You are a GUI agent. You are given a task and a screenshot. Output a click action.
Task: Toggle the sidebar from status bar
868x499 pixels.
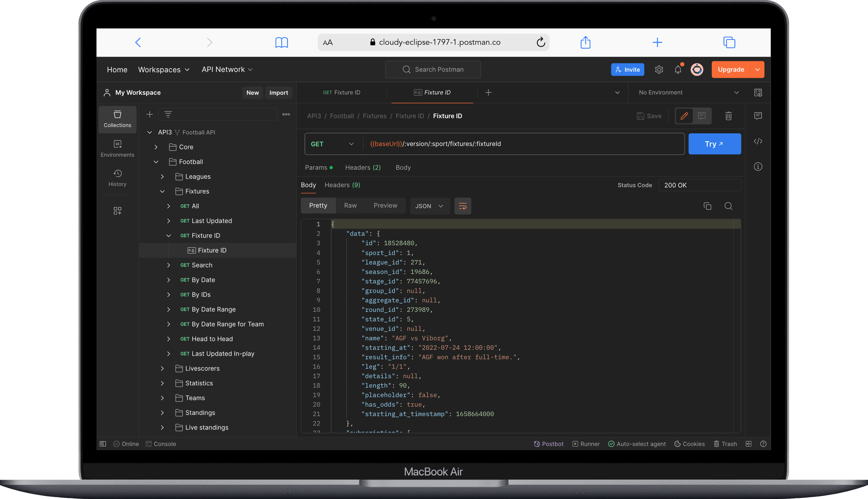click(103, 444)
